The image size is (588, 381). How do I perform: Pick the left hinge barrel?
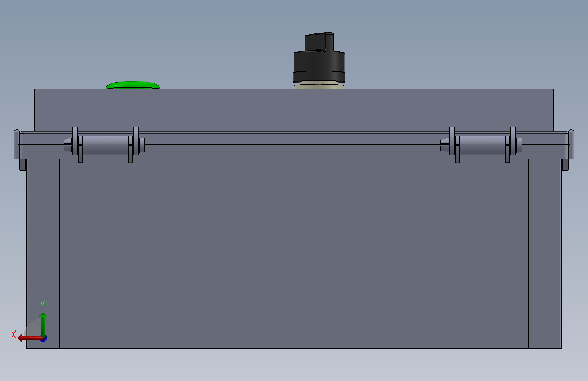pos(105,145)
